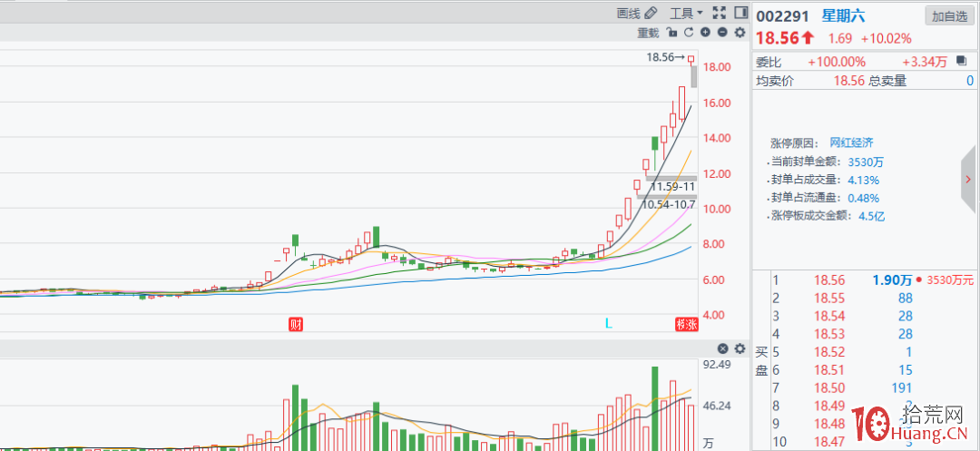Screen dimensions: 980x451
Task: Expand the right edge collapse arrow
Action: click(x=970, y=181)
